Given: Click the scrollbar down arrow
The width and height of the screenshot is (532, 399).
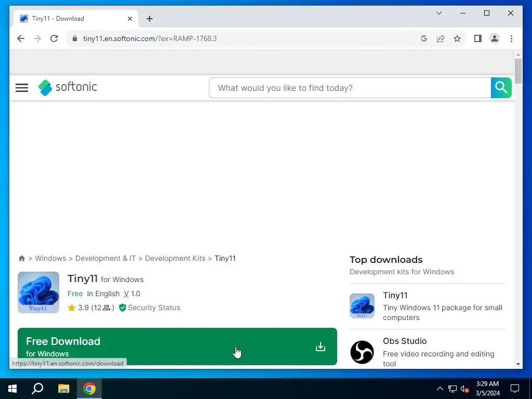Looking at the screenshot, I should (518, 364).
